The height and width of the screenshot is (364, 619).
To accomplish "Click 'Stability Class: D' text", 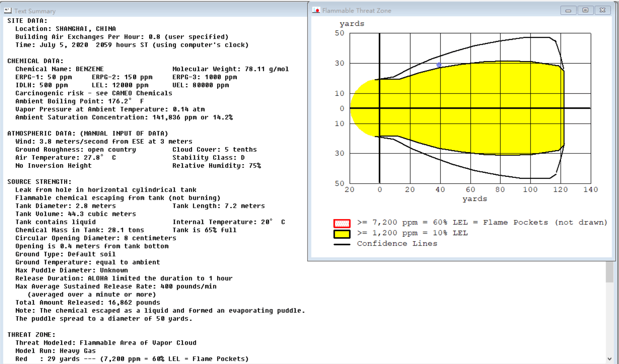I will tap(209, 158).
